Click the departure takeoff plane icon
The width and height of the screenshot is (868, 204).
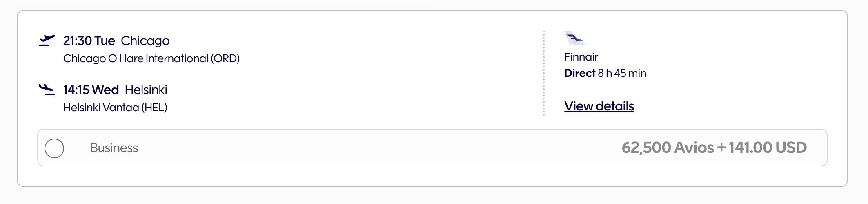click(47, 40)
